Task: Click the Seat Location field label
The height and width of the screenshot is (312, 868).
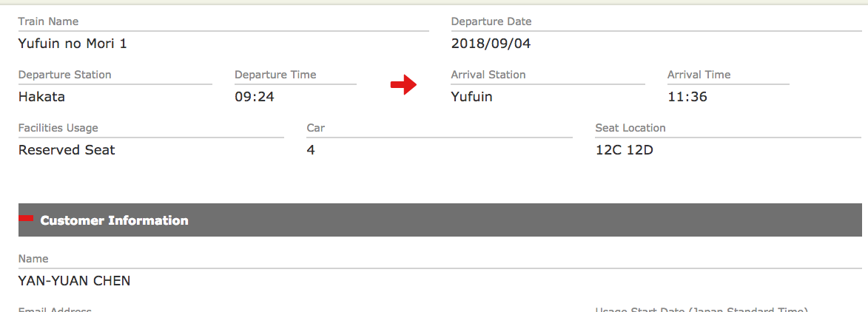Action: coord(630,128)
